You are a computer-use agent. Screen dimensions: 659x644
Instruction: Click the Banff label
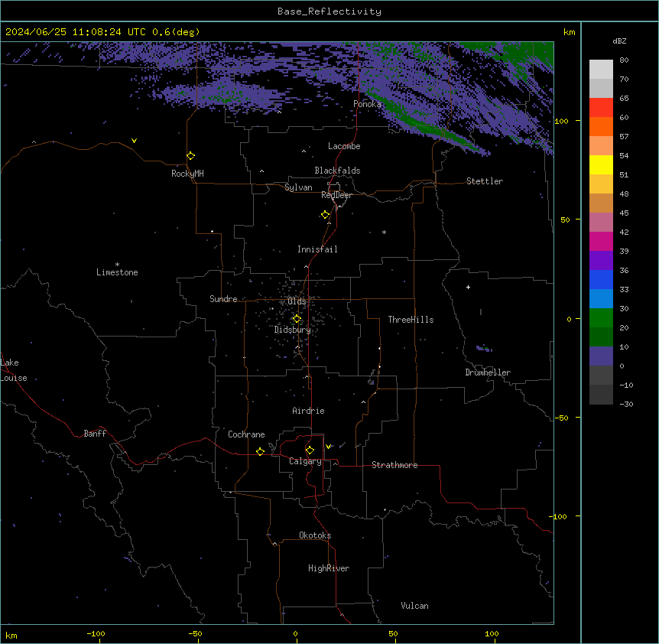[x=95, y=434]
